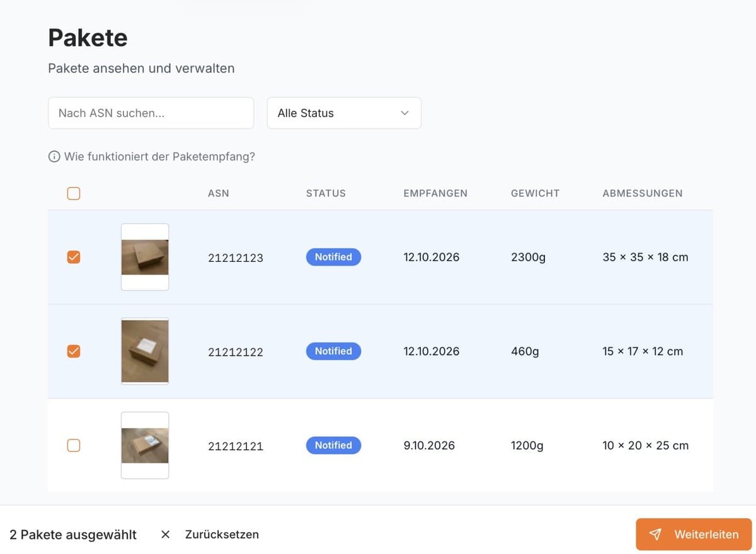Click dimensions 15 × 17 × 12 cm

643,351
